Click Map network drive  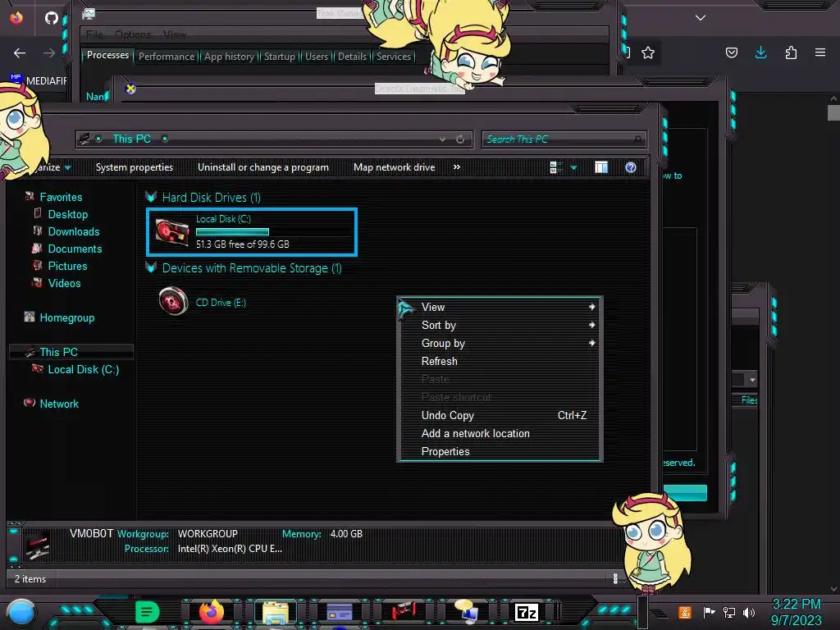394,167
